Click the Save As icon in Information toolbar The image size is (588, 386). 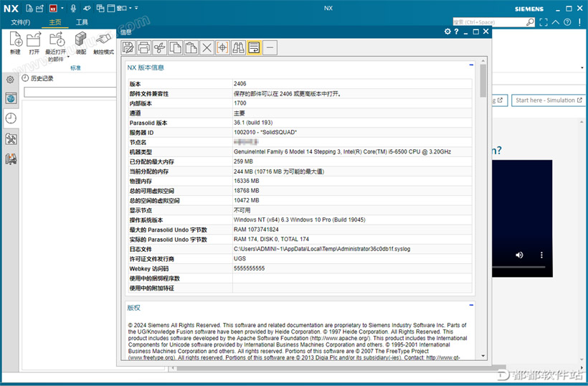[x=128, y=47]
